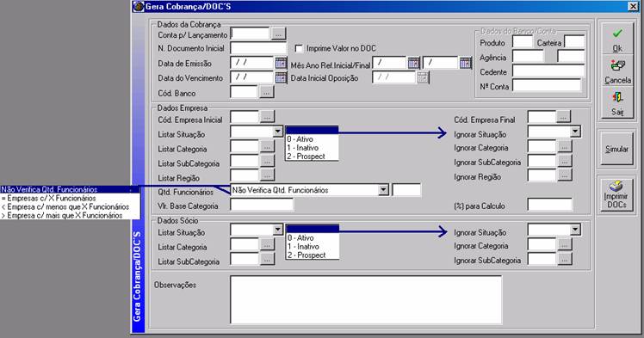
Task: Click the Cód. Empresa Inicial field
Action: pyautogui.click(x=245, y=117)
